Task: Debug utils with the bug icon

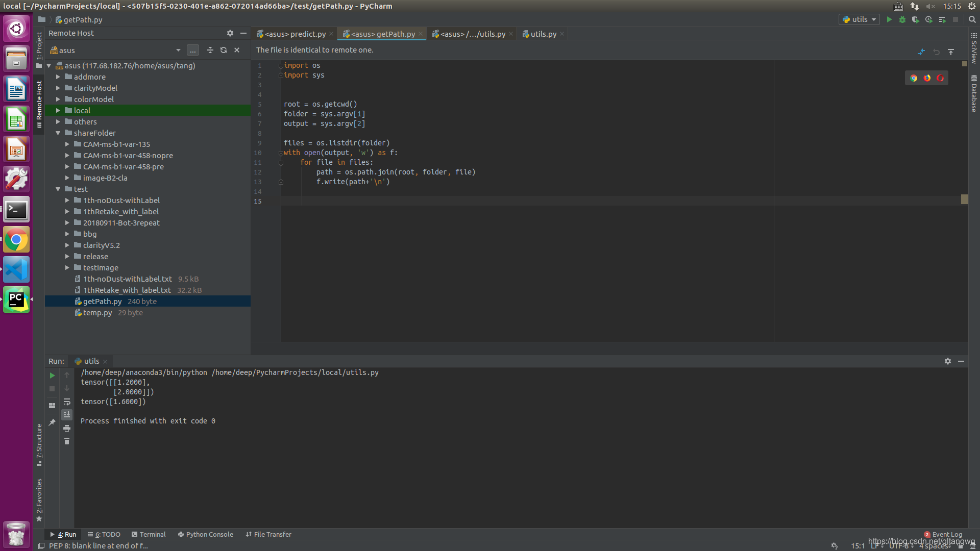Action: pos(902,19)
